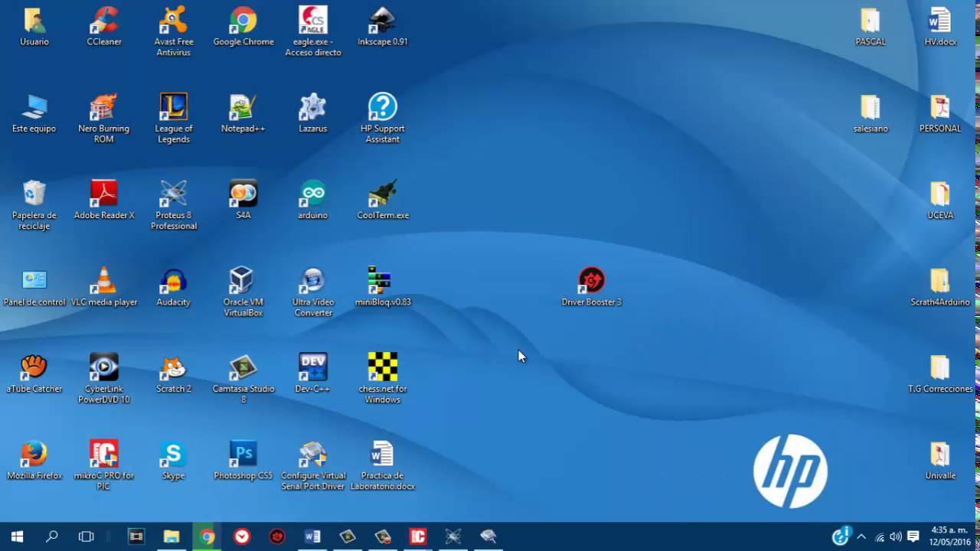Switch to Chrome on the taskbar
This screenshot has width=980, height=551.
coord(207,536)
